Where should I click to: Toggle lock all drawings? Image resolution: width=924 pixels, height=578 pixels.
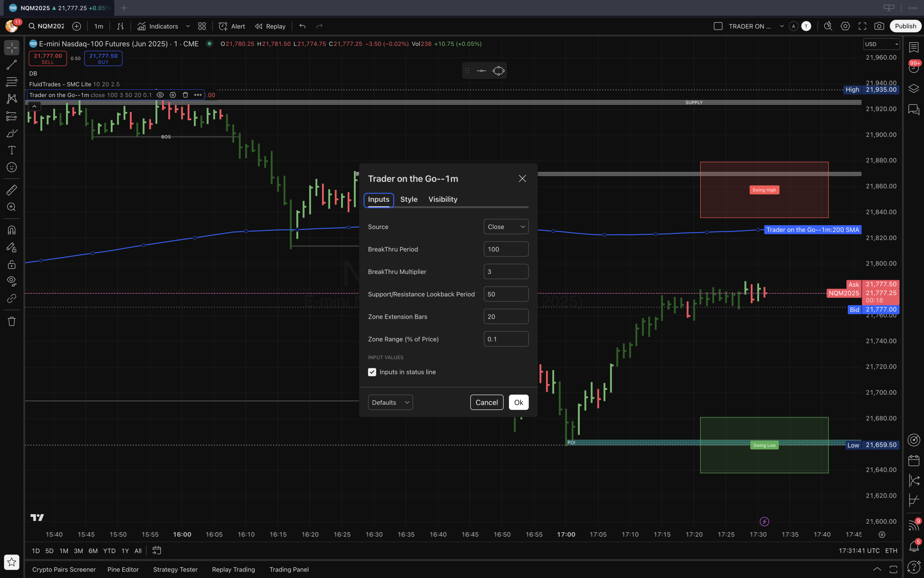click(12, 265)
